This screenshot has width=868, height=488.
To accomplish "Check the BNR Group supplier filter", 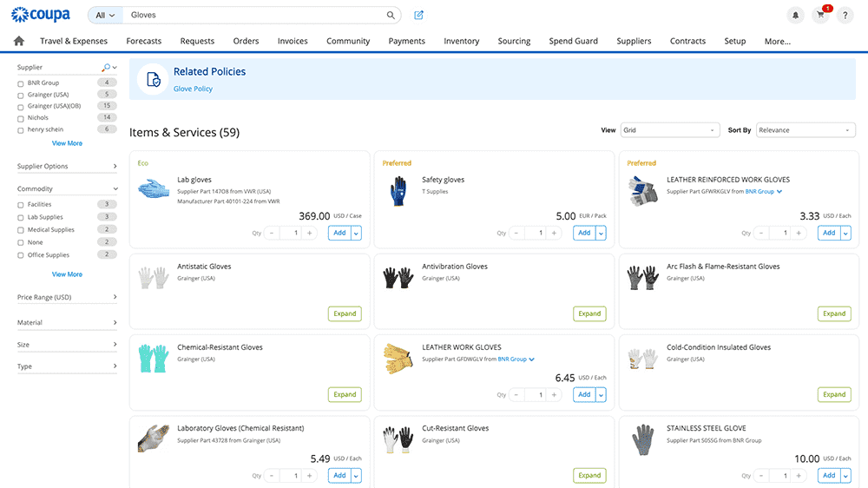I will click(21, 83).
